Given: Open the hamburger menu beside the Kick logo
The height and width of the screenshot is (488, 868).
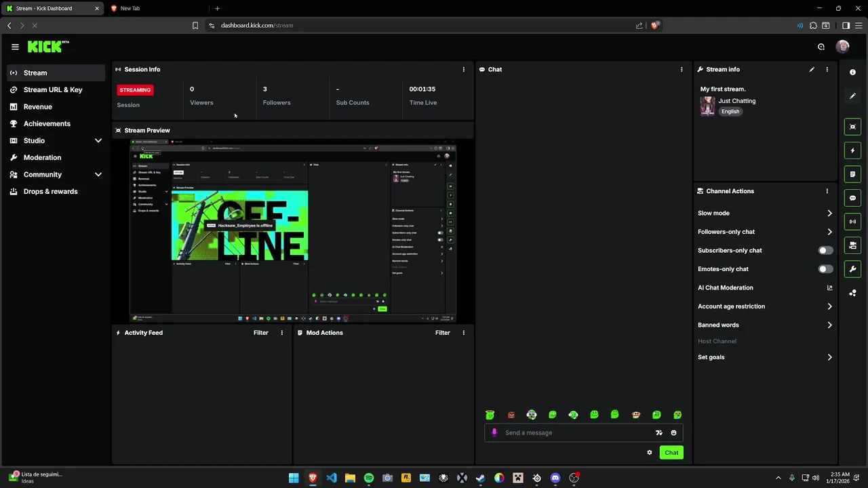Looking at the screenshot, I should [x=15, y=47].
